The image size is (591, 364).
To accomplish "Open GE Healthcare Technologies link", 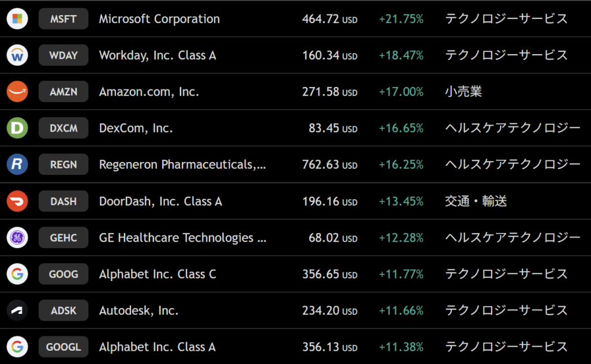I will 182,238.
